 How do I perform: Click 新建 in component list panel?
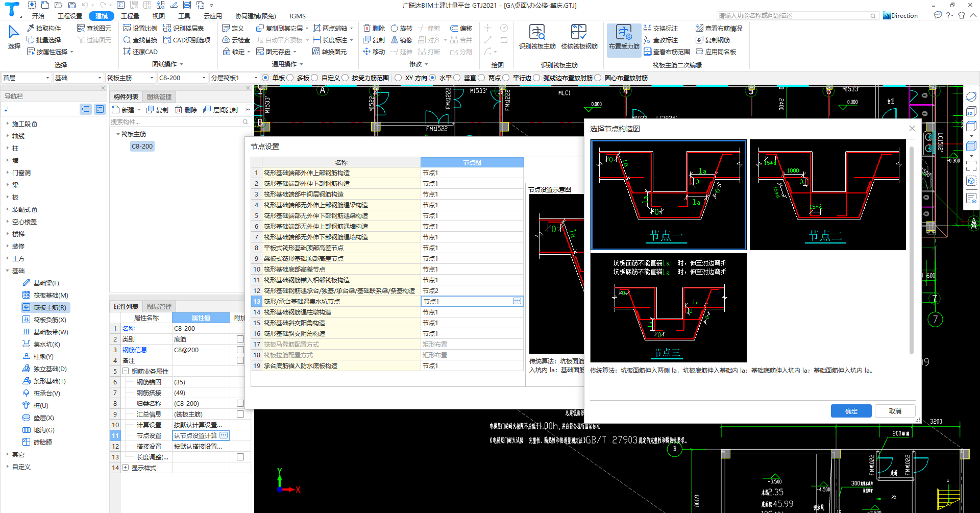124,110
